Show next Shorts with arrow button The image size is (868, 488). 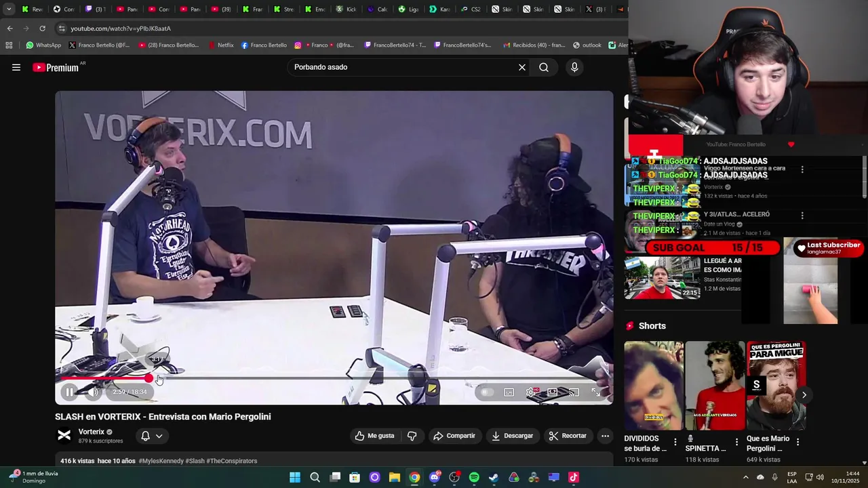point(804,394)
